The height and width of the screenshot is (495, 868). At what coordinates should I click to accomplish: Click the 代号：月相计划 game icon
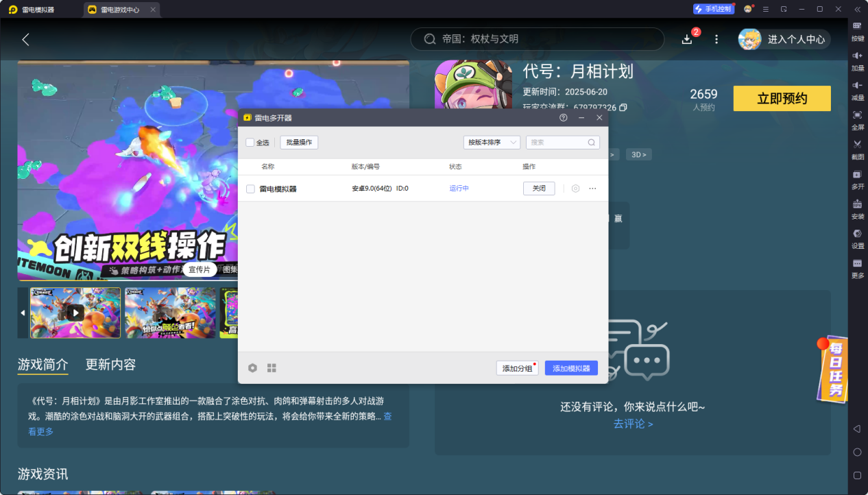coord(473,84)
